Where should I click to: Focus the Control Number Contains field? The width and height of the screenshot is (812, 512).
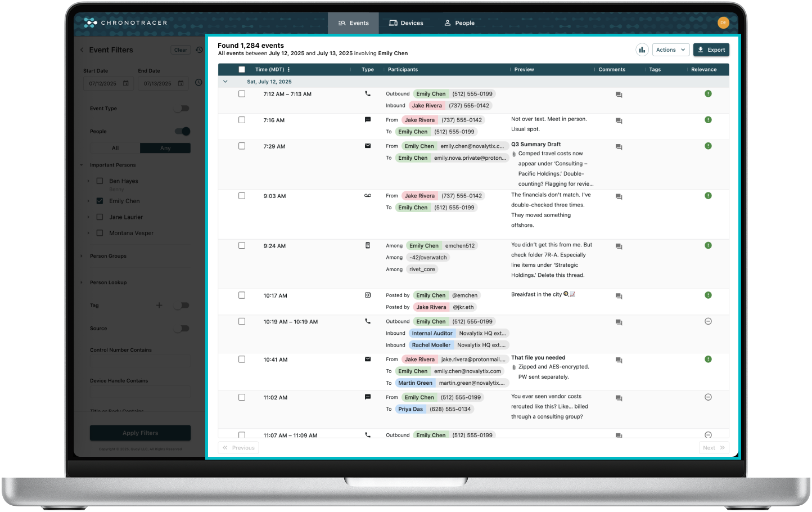coord(141,362)
